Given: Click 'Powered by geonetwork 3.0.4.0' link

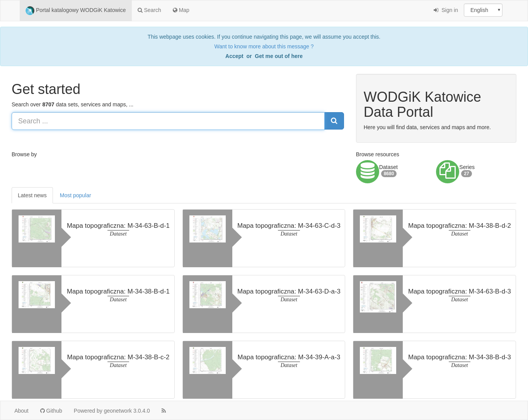Looking at the screenshot, I should point(112,411).
